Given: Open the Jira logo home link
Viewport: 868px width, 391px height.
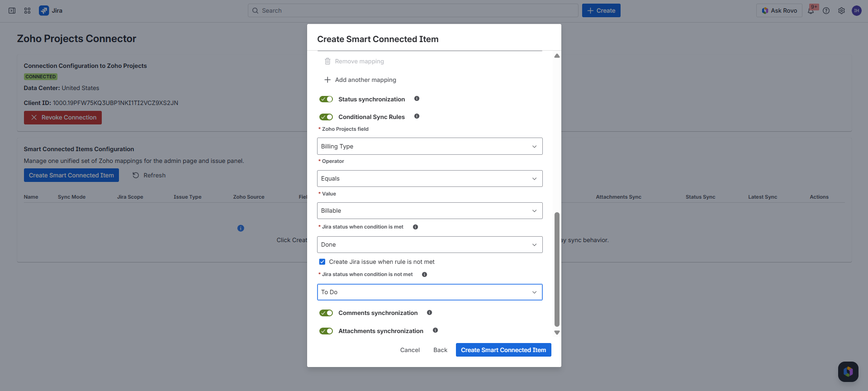Looking at the screenshot, I should coord(51,10).
